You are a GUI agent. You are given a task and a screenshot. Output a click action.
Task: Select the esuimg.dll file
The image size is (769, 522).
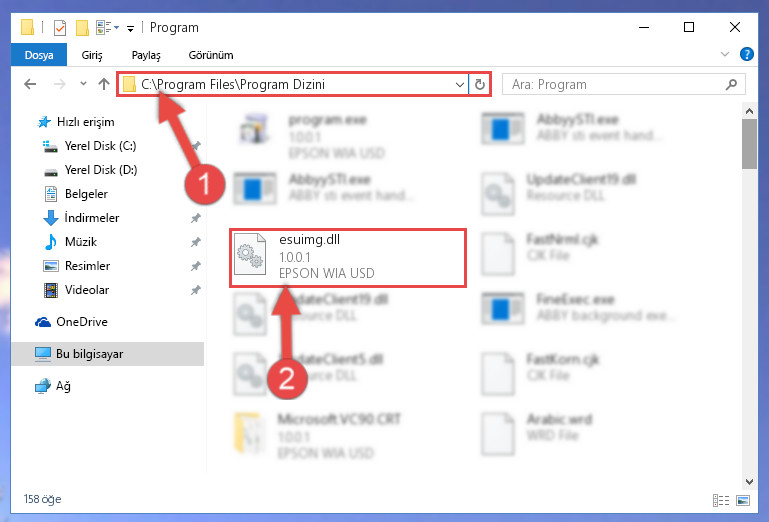348,258
